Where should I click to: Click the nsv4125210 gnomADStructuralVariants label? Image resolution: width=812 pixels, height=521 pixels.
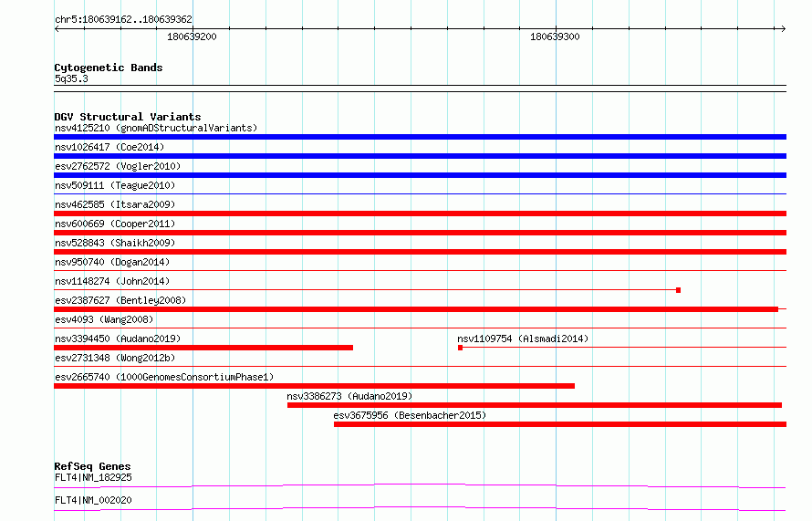(156, 128)
